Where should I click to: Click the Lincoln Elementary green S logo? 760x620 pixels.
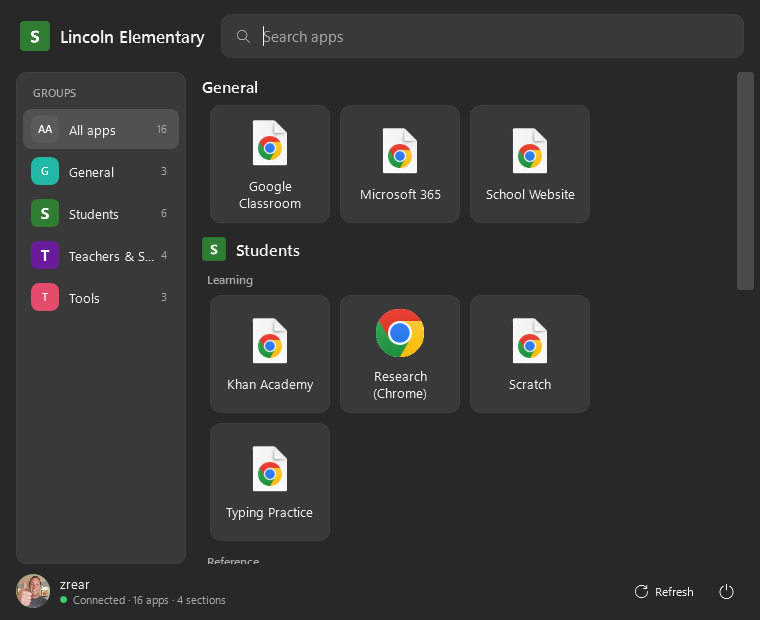click(x=35, y=36)
